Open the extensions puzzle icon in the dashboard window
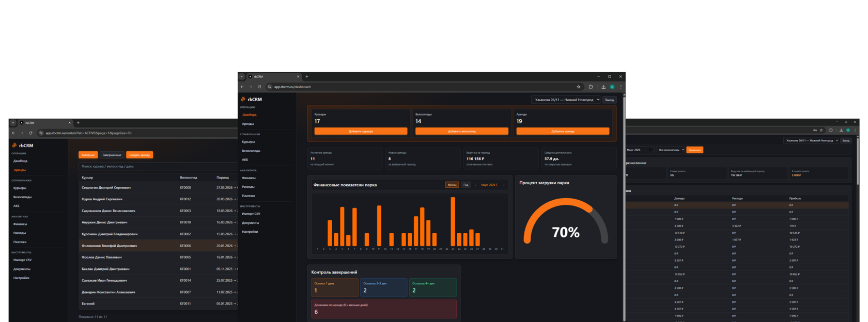 [x=591, y=87]
